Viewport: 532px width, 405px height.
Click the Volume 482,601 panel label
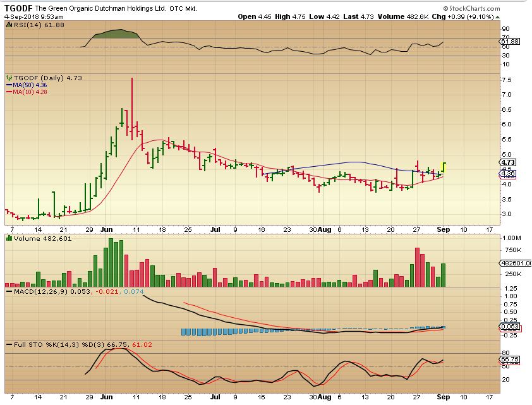pyautogui.click(x=43, y=238)
